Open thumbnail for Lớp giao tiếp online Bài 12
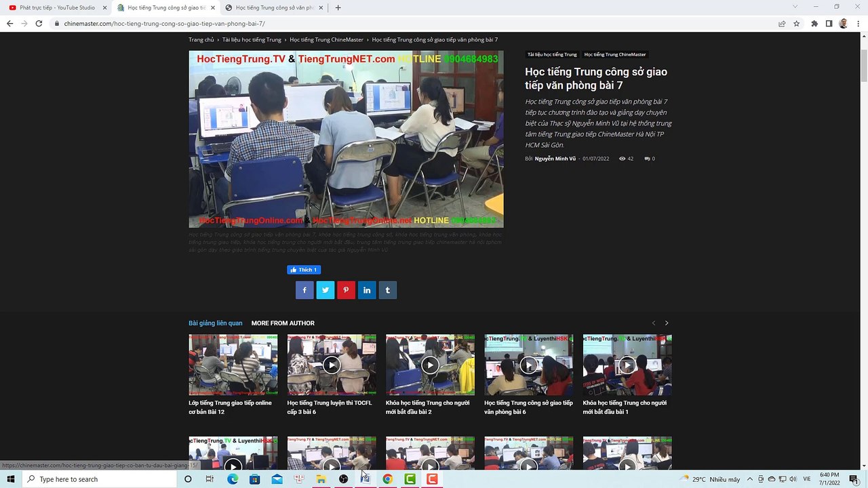The image size is (868, 488). [x=233, y=365]
